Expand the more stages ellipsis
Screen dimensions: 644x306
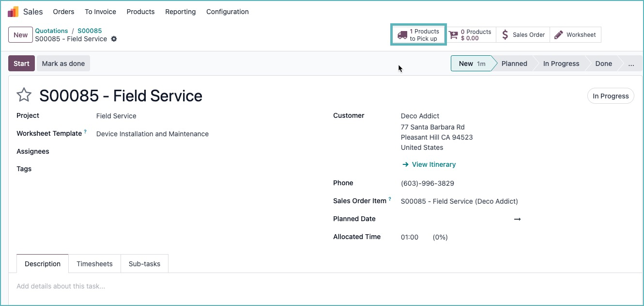point(630,64)
